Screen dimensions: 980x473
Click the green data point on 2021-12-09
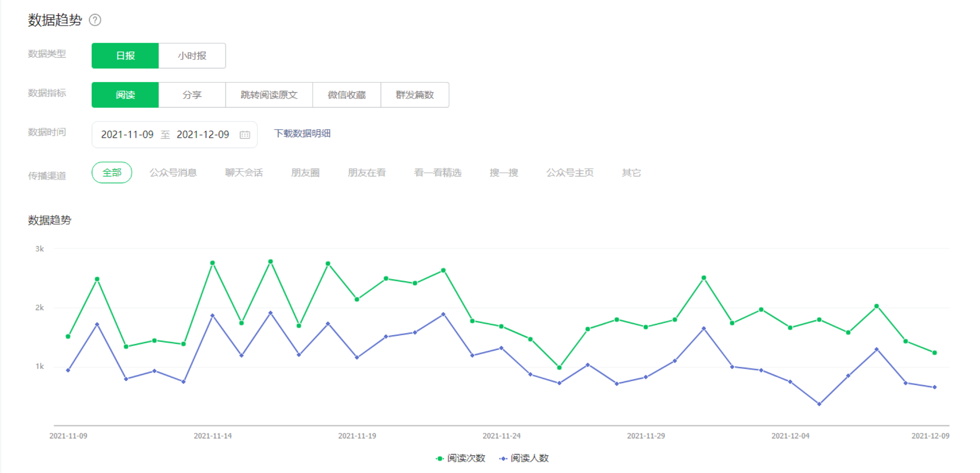(935, 353)
